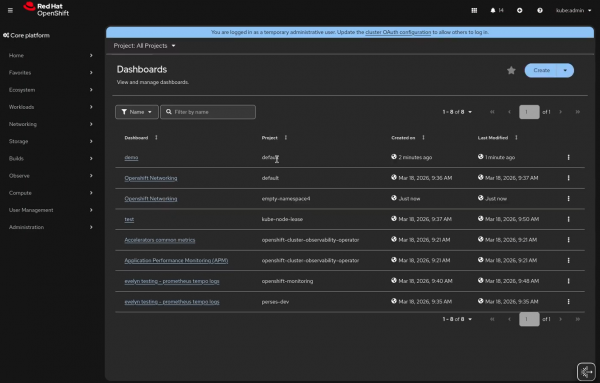Click the top pagination page number field
The width and height of the screenshot is (600, 383).
(529, 112)
